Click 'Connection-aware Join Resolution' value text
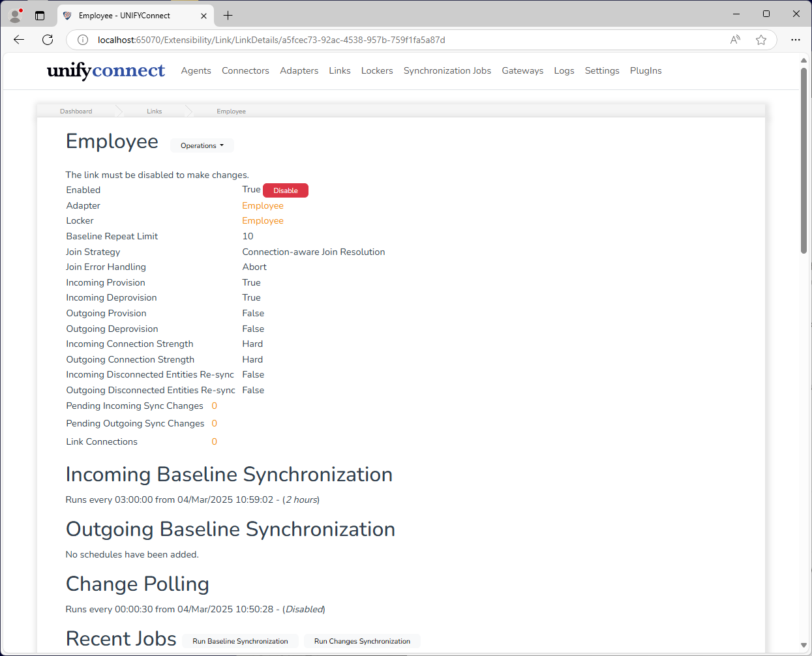The height and width of the screenshot is (656, 812). tap(314, 252)
